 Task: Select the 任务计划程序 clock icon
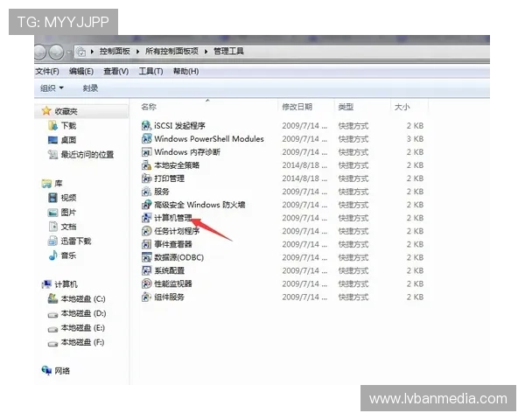point(146,231)
